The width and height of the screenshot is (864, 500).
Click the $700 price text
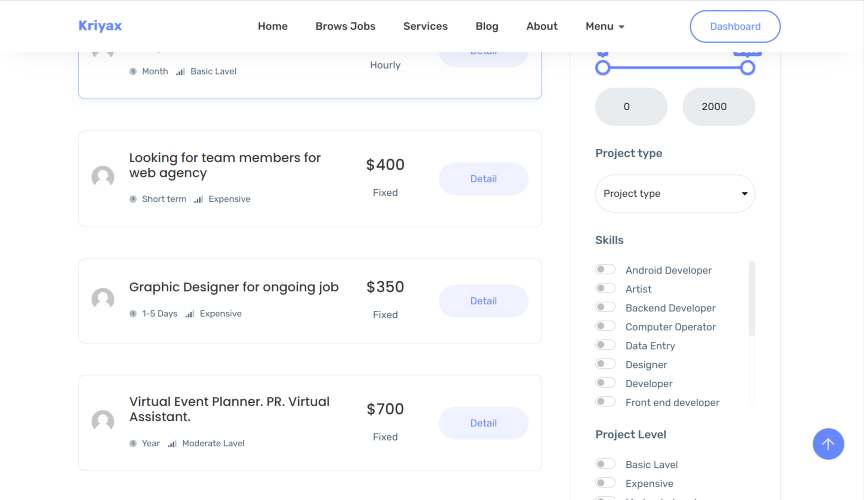click(385, 409)
